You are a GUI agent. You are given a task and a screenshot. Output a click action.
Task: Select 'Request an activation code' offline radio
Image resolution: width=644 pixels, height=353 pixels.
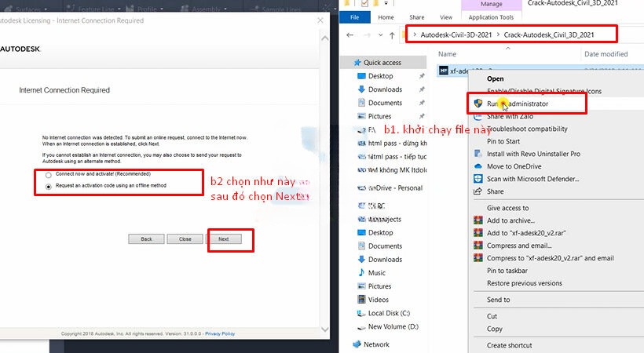click(x=49, y=187)
